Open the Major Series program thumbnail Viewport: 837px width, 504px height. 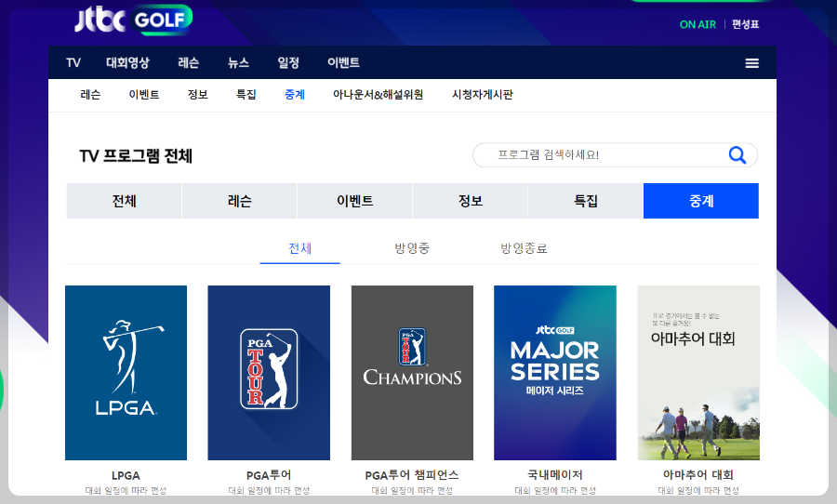tap(555, 373)
